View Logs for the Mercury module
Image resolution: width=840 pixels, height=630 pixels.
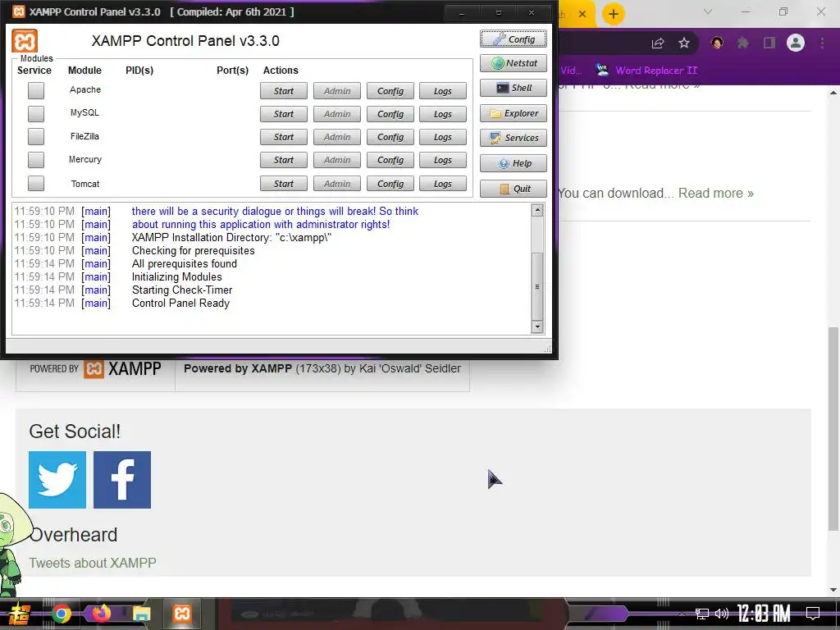(x=442, y=160)
